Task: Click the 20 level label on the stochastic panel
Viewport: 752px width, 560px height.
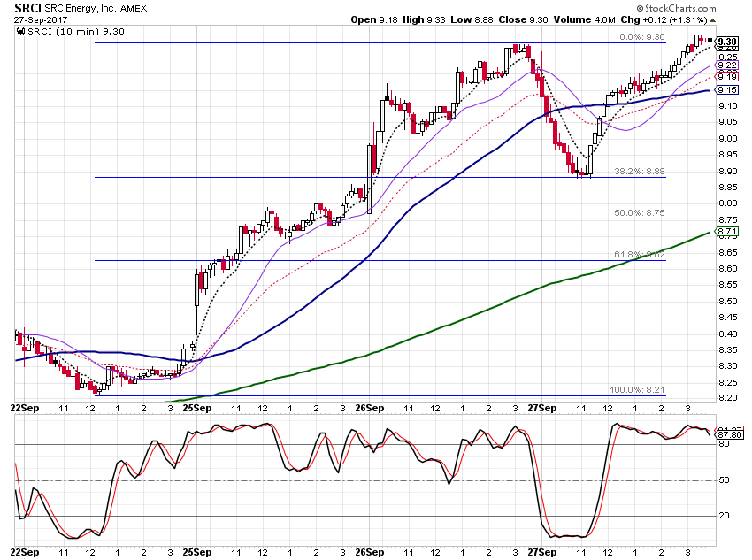Action: (x=725, y=516)
